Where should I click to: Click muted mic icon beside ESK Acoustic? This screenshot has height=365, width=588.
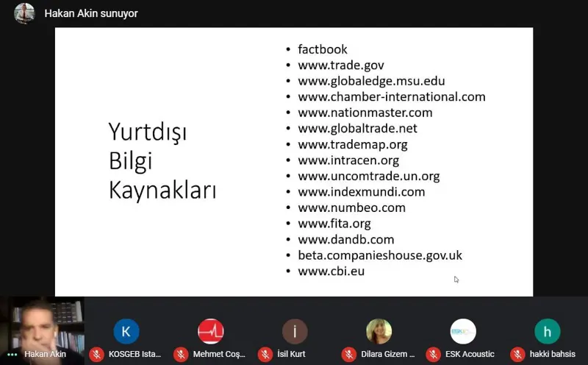[x=433, y=354]
